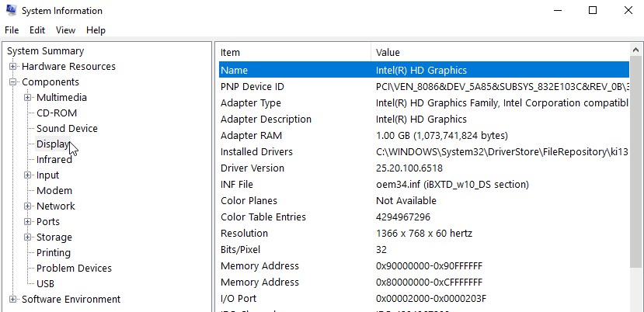Expand the Hardware Resources node

[13, 67]
